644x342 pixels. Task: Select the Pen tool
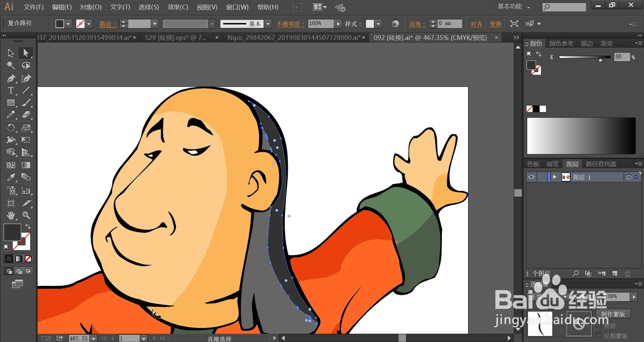[11, 78]
